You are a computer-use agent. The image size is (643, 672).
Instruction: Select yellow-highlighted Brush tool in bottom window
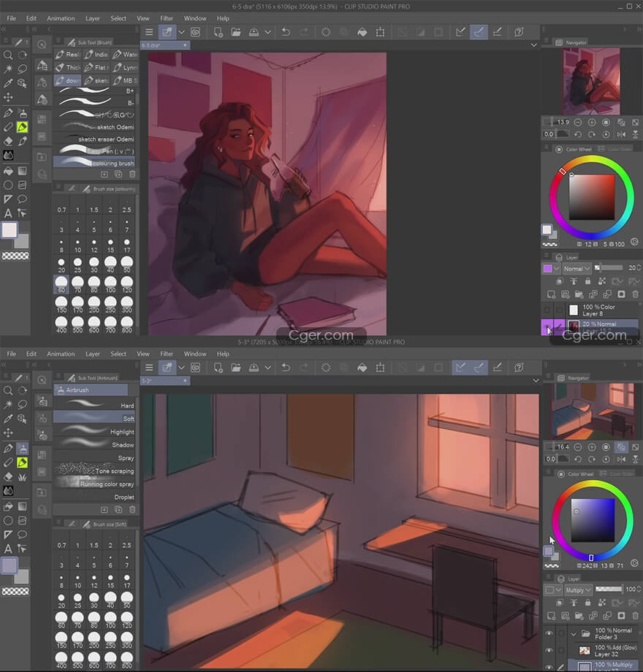23,462
